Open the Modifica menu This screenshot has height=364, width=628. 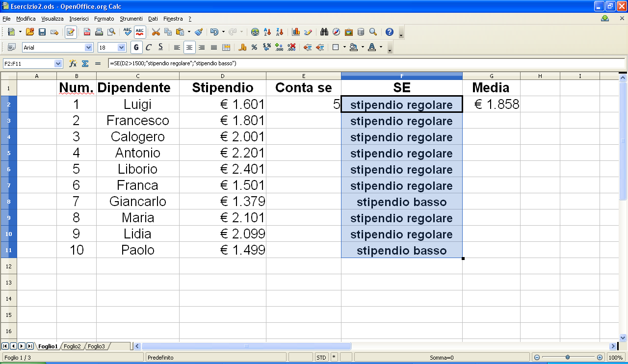point(26,19)
